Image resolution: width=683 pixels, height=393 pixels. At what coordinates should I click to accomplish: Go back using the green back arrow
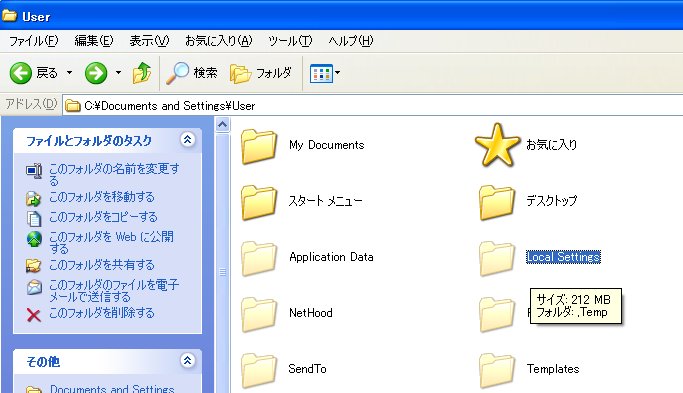(20, 73)
